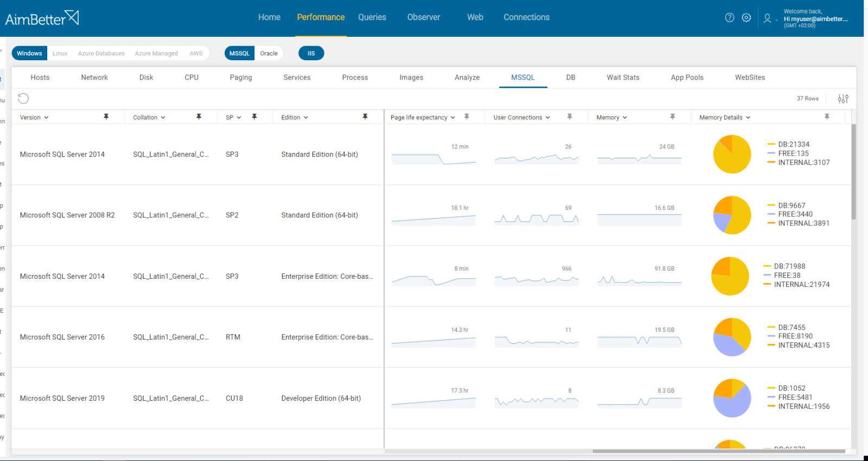Select the Windows platform toggle
Screen dimensions: 868x461
pyautogui.click(x=29, y=53)
